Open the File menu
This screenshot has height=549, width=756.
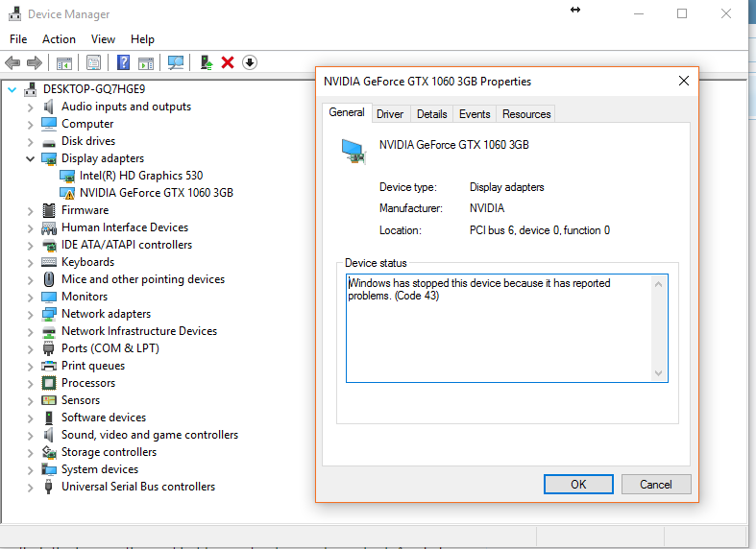point(18,39)
